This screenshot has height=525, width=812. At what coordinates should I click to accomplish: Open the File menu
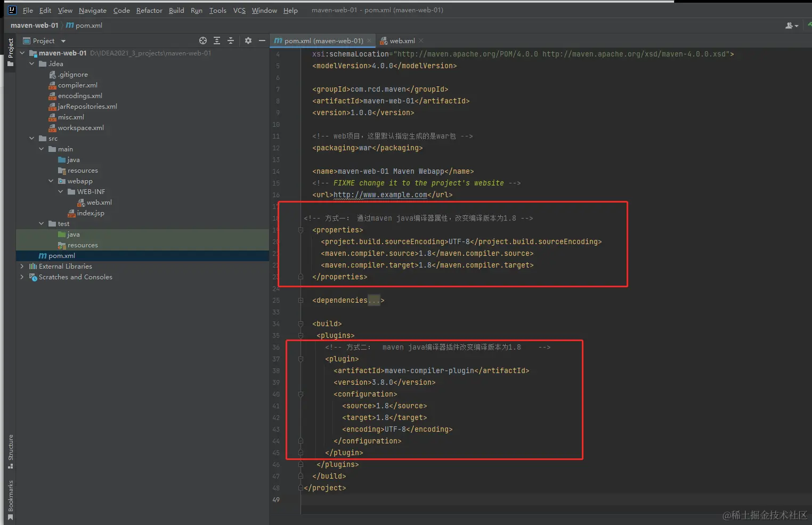(x=28, y=10)
